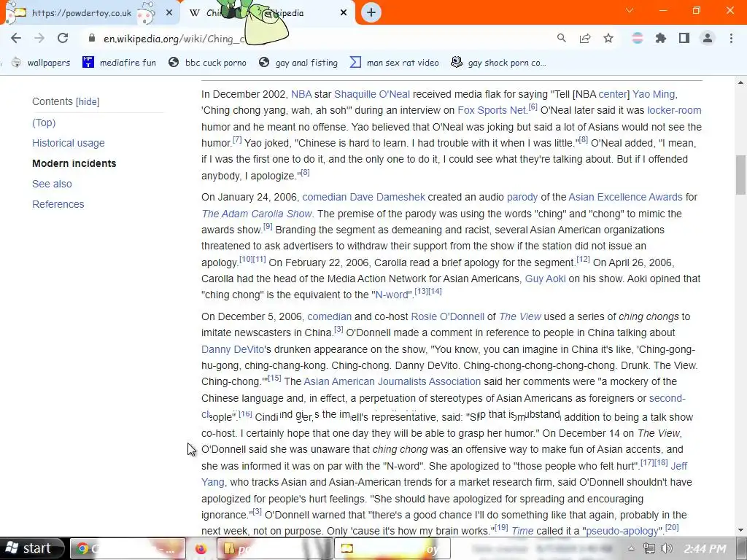Click the 2:44 PM taskbar clock

pyautogui.click(x=705, y=549)
